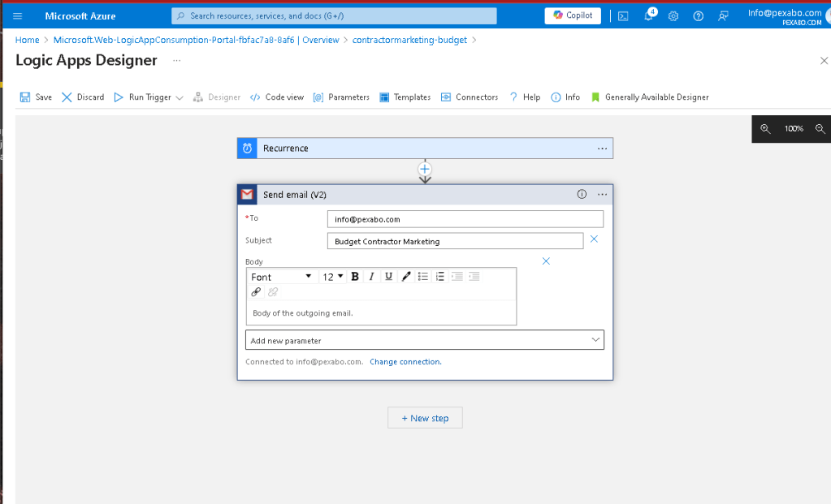Open the text color highlighter tool
Screen dimensions: 831x504
[x=406, y=277]
